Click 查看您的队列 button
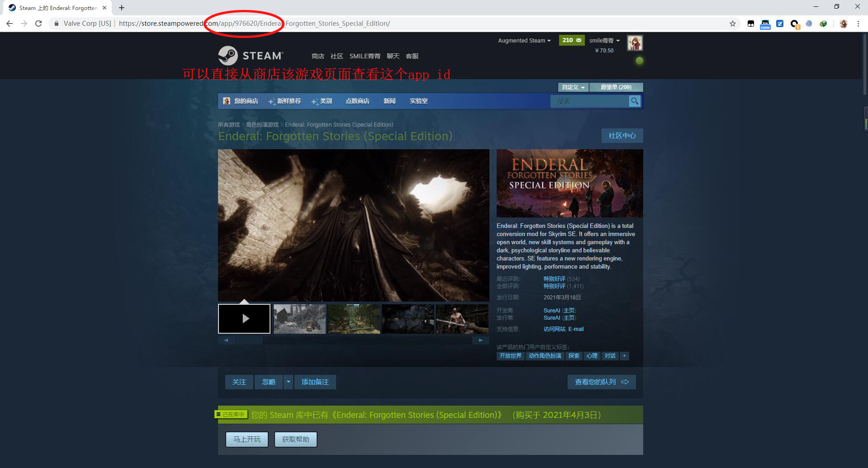This screenshot has width=868, height=468. pyautogui.click(x=602, y=382)
